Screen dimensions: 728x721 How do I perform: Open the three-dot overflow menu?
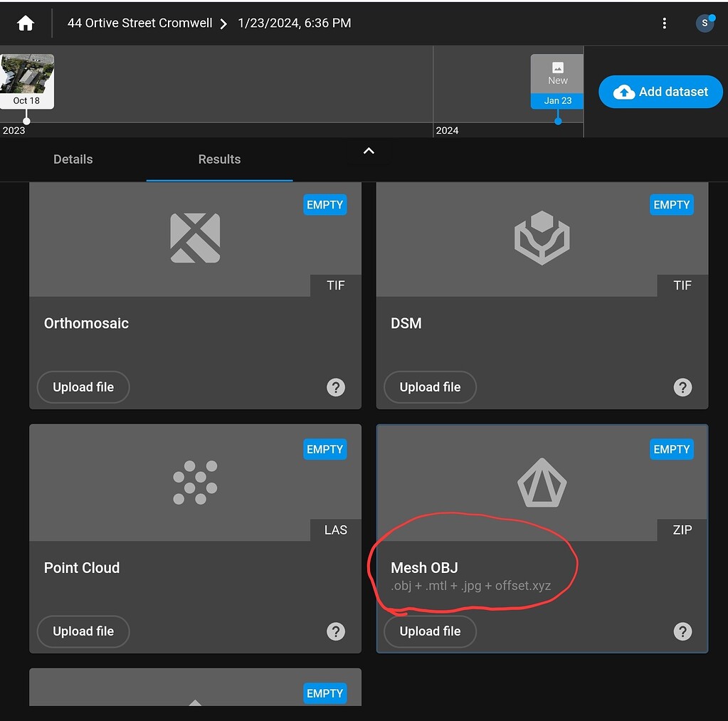coord(664,23)
